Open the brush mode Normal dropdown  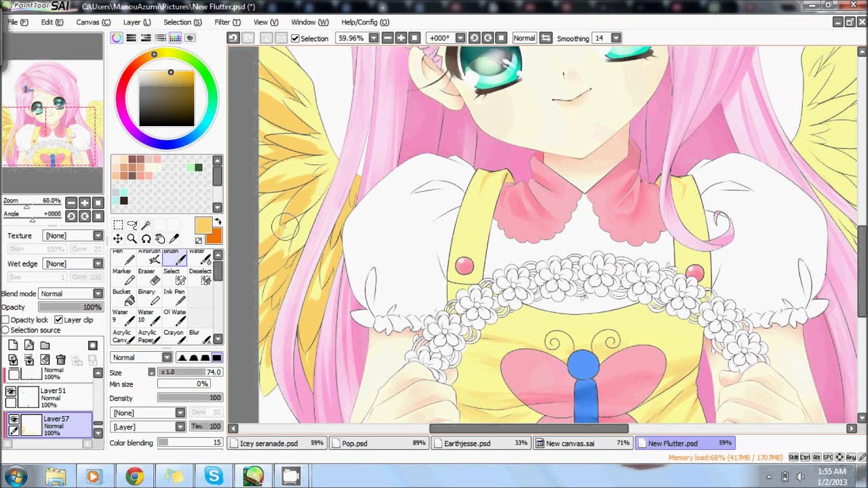(142, 357)
